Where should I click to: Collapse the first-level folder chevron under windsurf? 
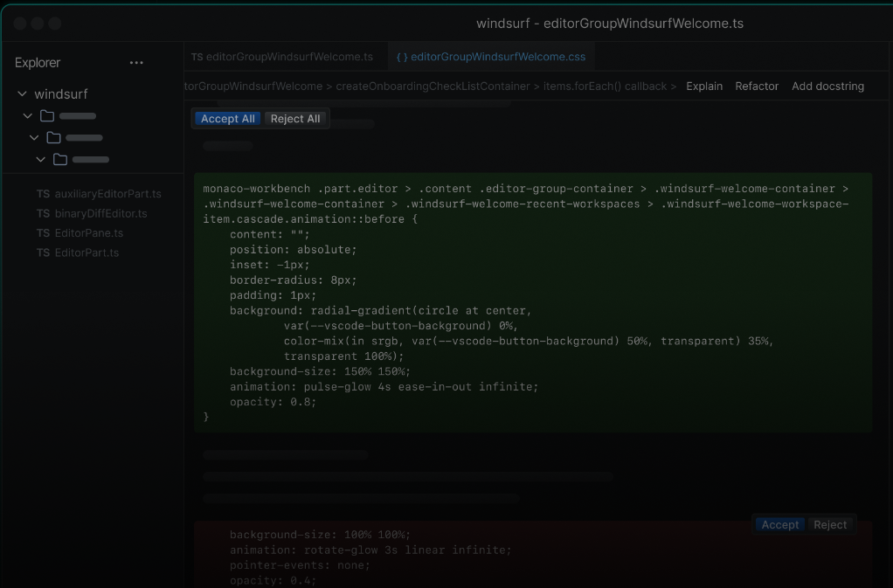coord(27,116)
